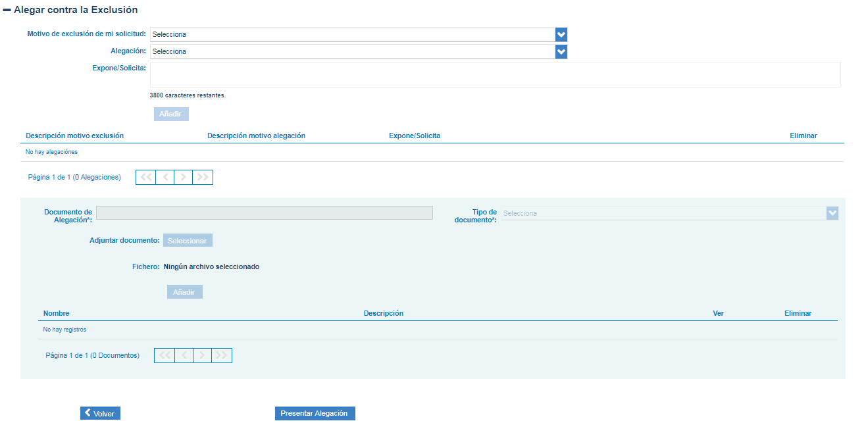Go to previous page of Alegaciones
The image size is (868, 423).
pyautogui.click(x=165, y=178)
